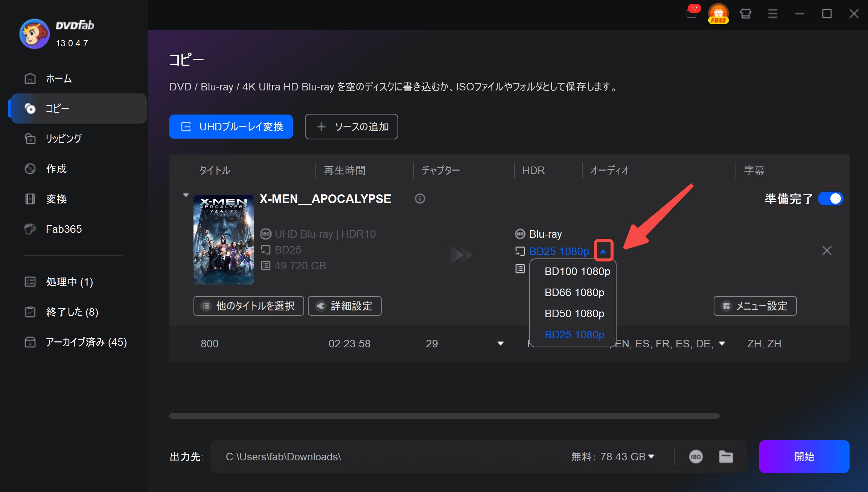
Task: Click the X-Men Apocalypse poster thumbnail
Action: tap(224, 240)
